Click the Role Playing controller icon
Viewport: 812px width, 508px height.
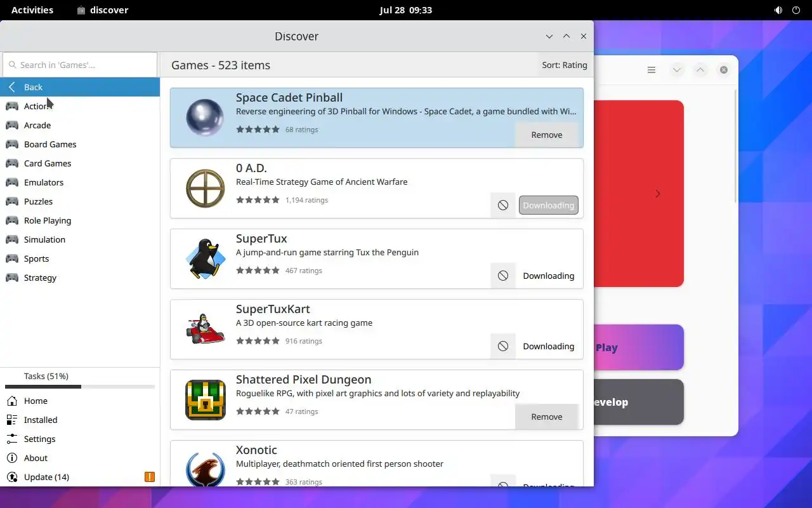pos(12,220)
